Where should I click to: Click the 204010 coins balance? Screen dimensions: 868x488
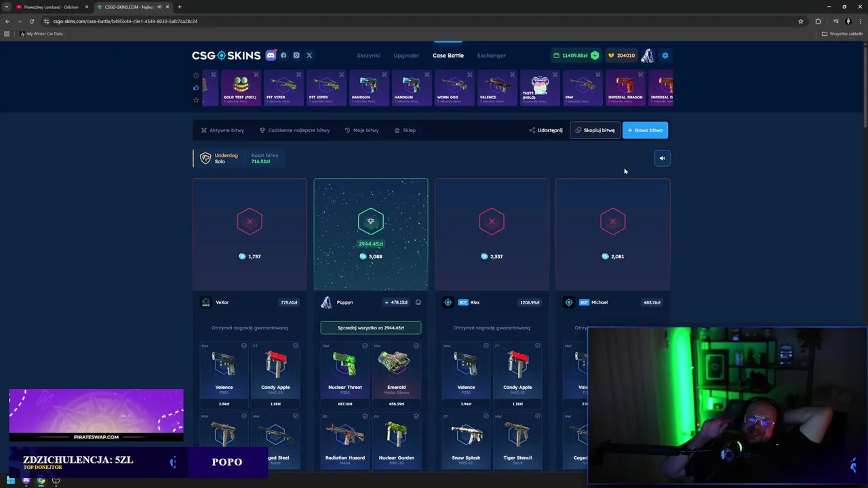point(621,56)
